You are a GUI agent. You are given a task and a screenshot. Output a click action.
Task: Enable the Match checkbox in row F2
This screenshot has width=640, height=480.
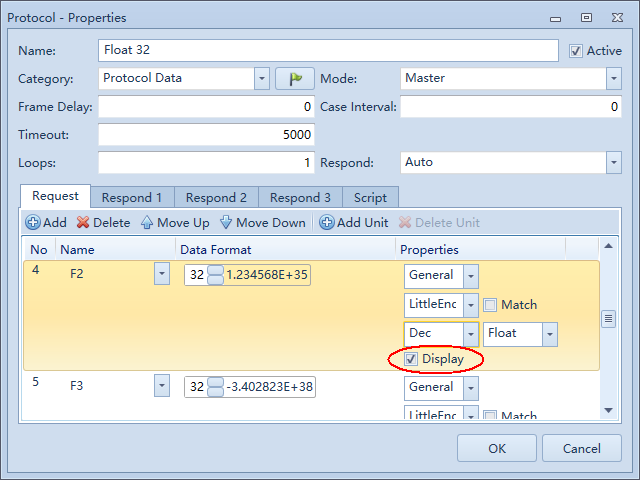point(490,305)
